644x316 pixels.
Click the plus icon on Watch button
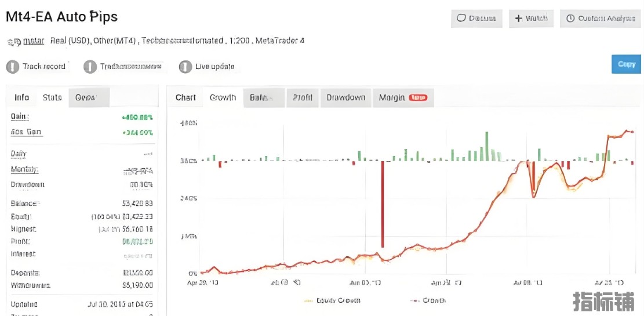coord(518,19)
